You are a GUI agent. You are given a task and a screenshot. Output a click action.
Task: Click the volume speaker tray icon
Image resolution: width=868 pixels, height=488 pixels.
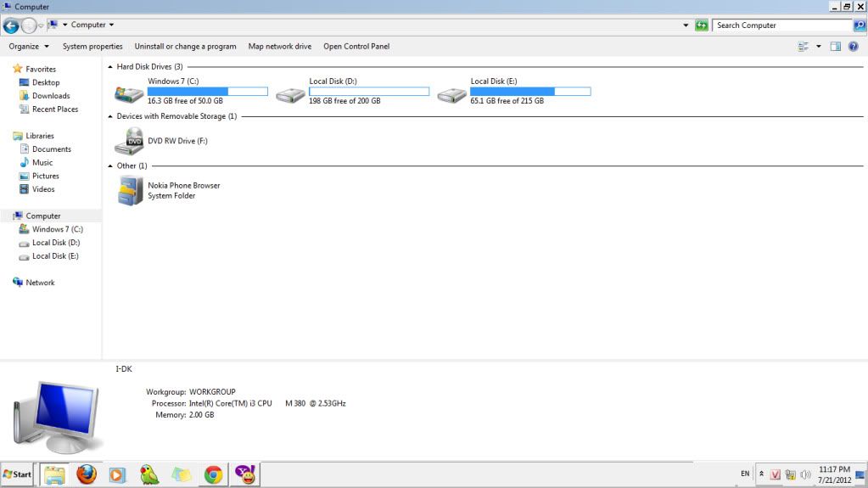click(805, 474)
